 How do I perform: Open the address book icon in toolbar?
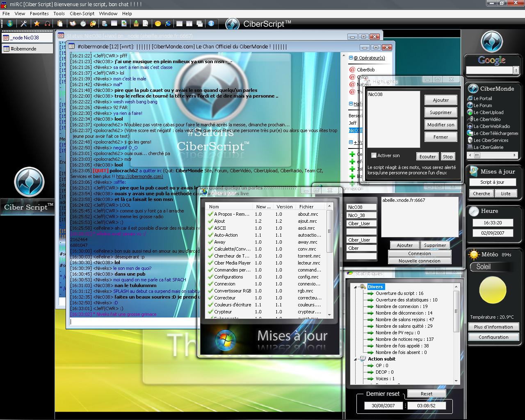pyautogui.click(x=73, y=24)
